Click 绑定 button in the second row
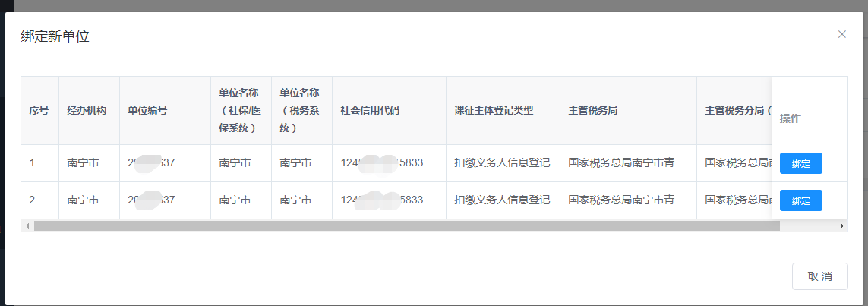The height and width of the screenshot is (306, 868). click(800, 200)
